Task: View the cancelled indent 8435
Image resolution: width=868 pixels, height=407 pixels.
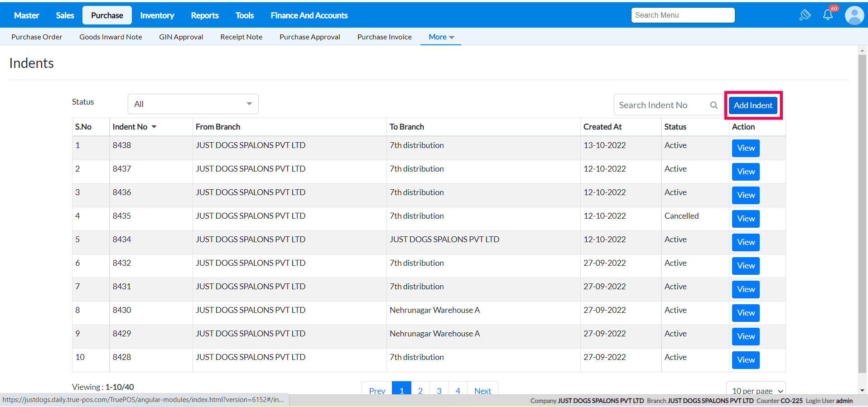Action: pos(745,219)
